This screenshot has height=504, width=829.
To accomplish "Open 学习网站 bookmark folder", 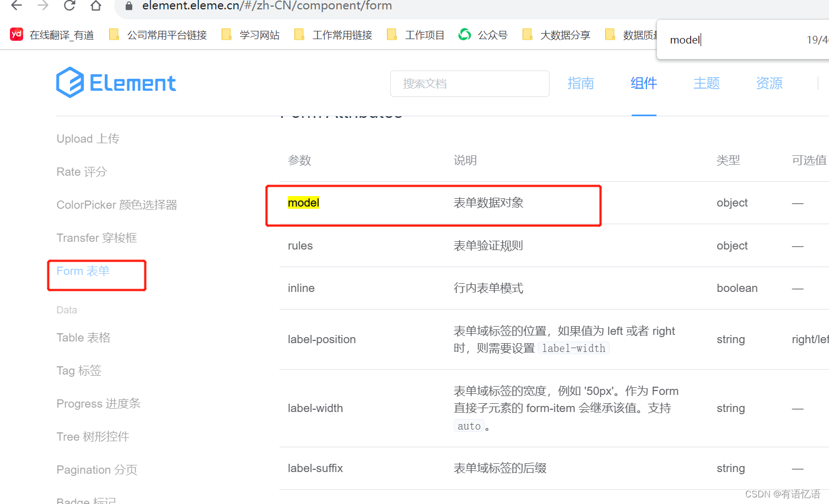I will click(250, 35).
